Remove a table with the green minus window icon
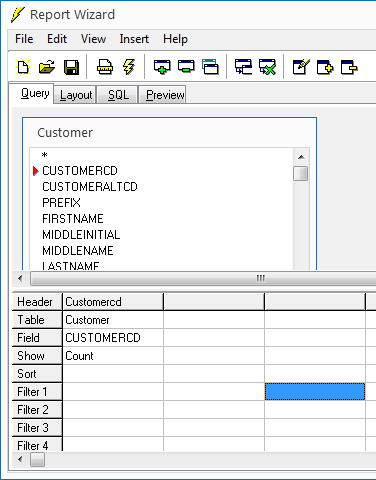This screenshot has height=480, width=376. point(186,67)
